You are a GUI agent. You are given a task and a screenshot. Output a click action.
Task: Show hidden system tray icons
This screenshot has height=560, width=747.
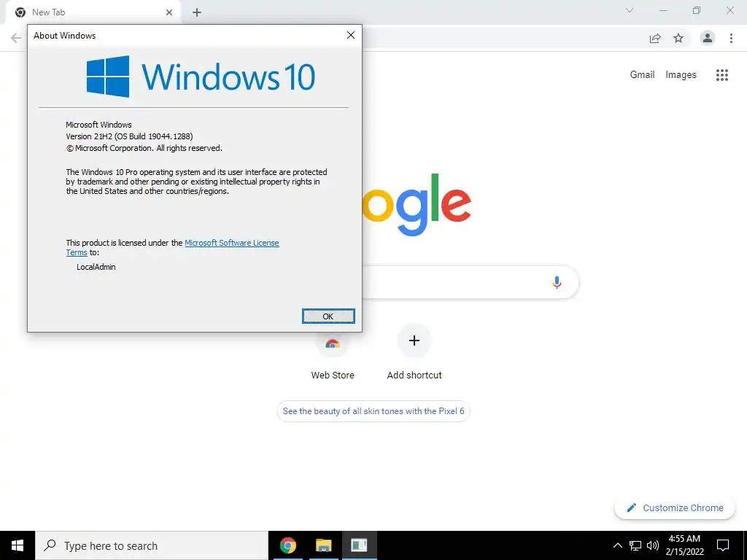(617, 545)
